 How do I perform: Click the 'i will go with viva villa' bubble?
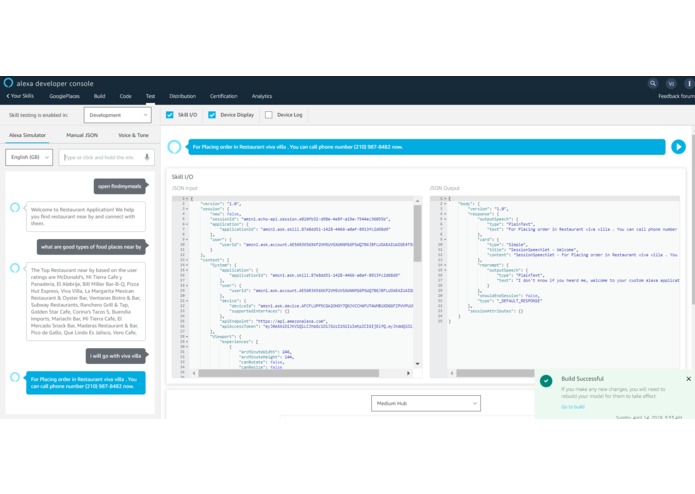[x=115, y=356]
